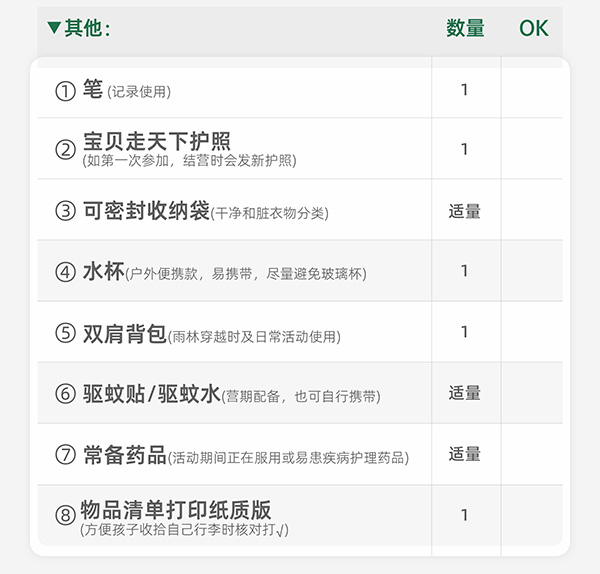This screenshot has width=600, height=574.
Task: Select the circled number 3 marker
Action: tap(65, 211)
